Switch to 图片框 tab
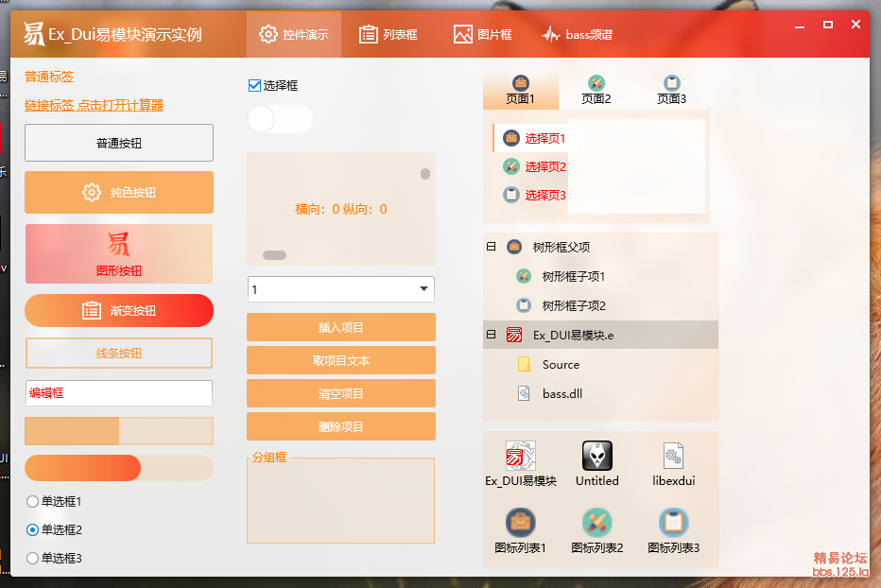The height and width of the screenshot is (588, 881). coord(483,34)
